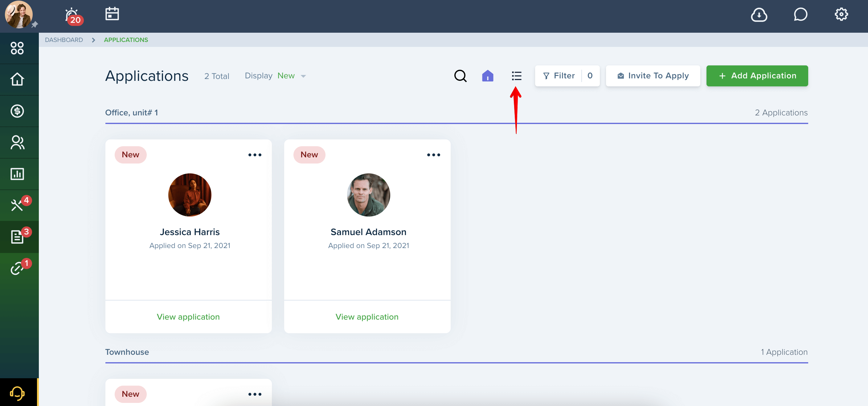
Task: View Jessica Harris's application
Action: pos(188,317)
